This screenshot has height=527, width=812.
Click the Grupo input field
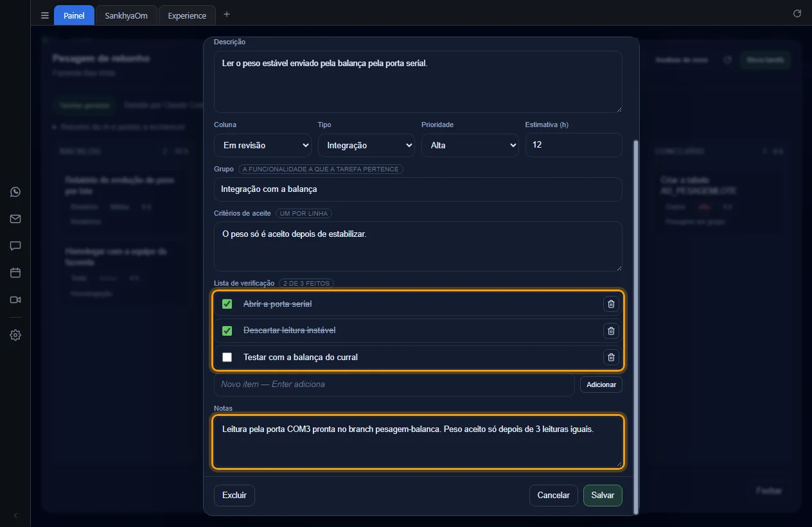coord(418,189)
